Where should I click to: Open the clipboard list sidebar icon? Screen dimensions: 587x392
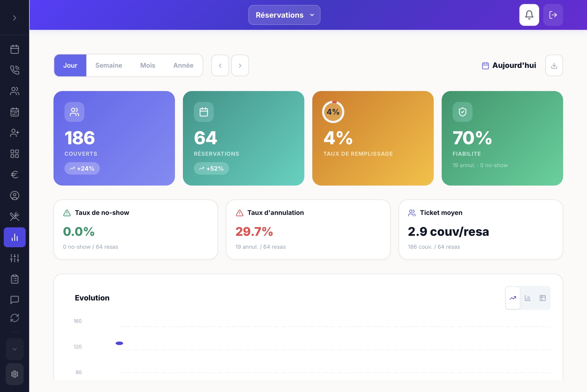point(14,279)
